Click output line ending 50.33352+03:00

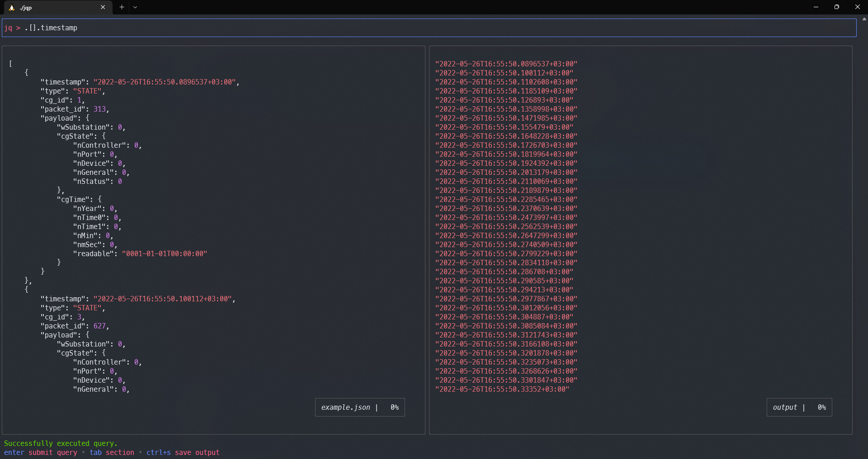point(502,389)
